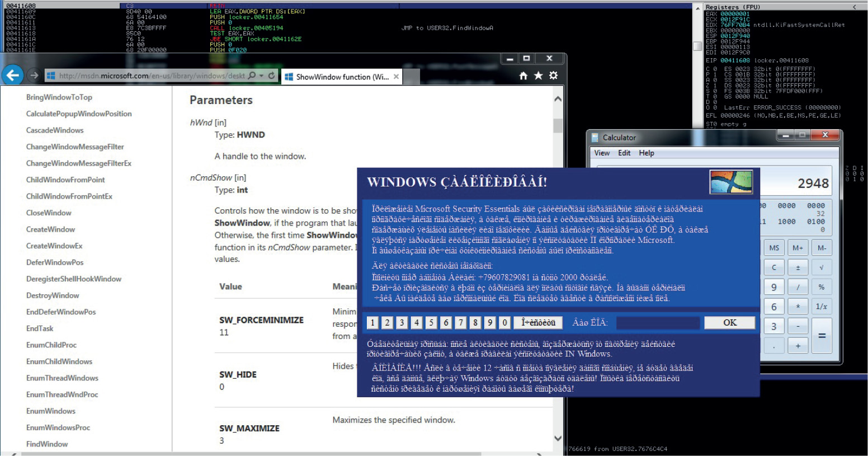The height and width of the screenshot is (456, 868).
Task: Open the Calculator Edit menu
Action: tap(624, 153)
